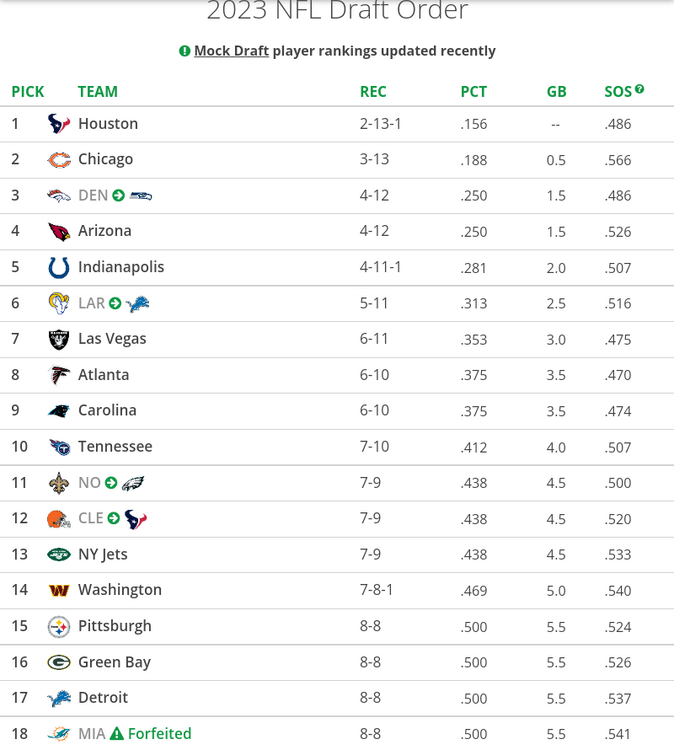674x750 pixels.
Task: Click the Arizona Cardinals logo
Action: pos(59,231)
